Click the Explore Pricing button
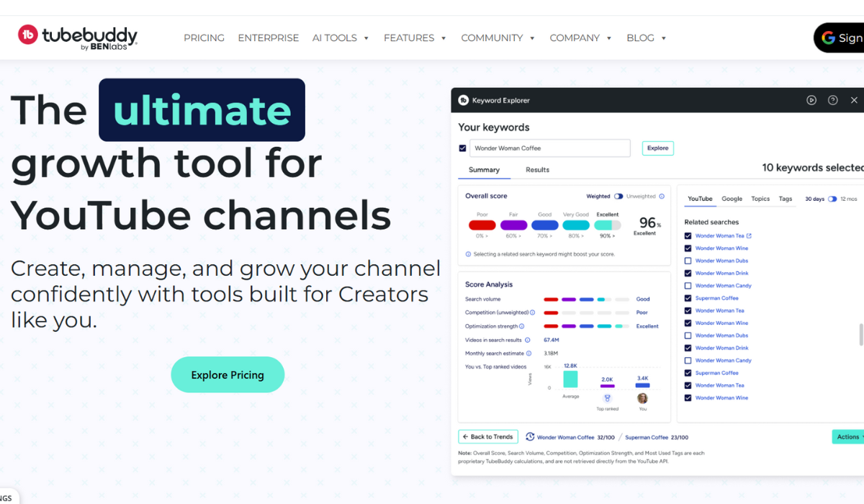This screenshot has height=504, width=864. [x=228, y=374]
